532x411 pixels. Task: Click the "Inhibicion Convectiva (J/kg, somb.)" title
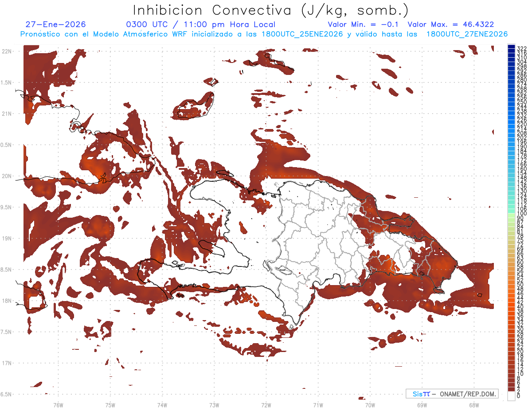271,11
